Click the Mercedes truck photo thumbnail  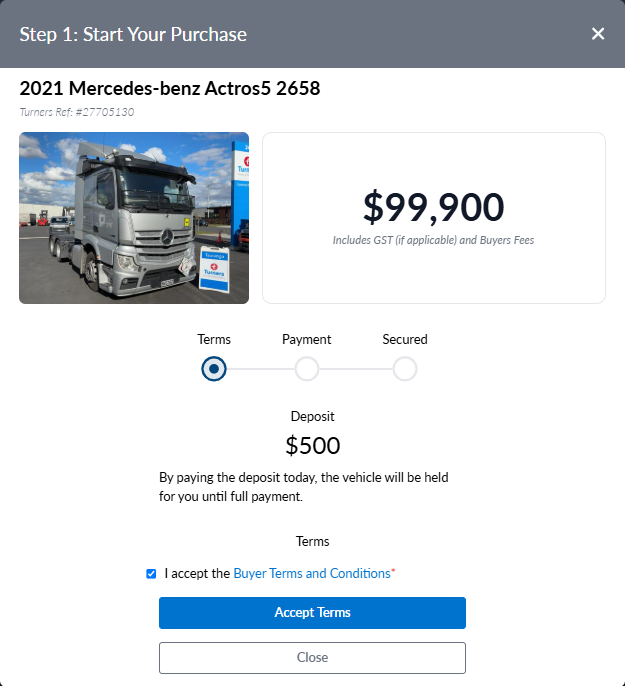point(134,218)
